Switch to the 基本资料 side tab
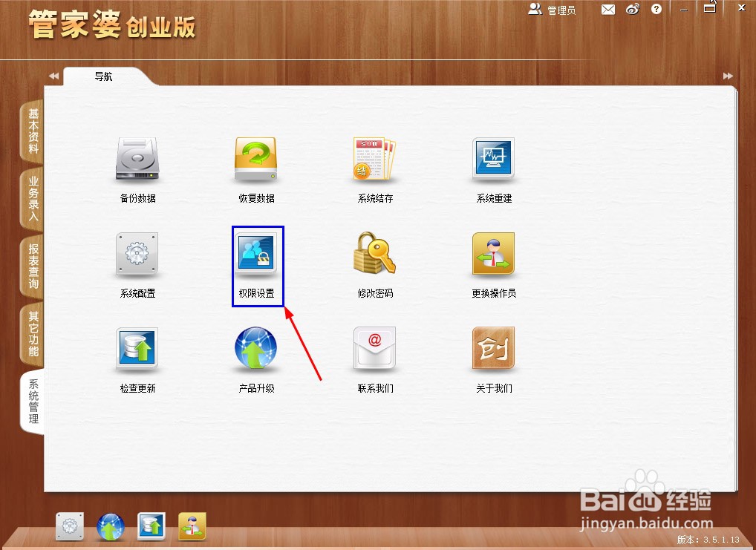 pos(33,131)
